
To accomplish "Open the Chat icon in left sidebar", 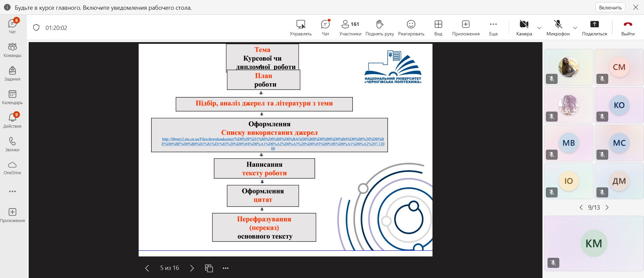I will (12, 26).
